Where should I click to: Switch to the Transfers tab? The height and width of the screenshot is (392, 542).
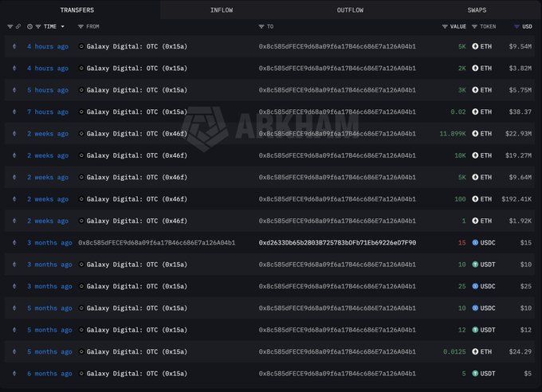coord(77,10)
